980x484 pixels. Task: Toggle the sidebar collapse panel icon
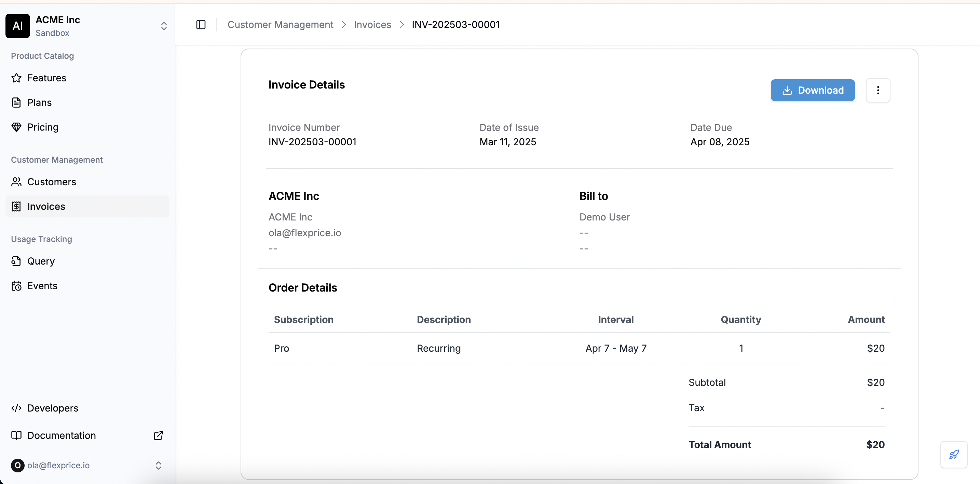tap(201, 24)
